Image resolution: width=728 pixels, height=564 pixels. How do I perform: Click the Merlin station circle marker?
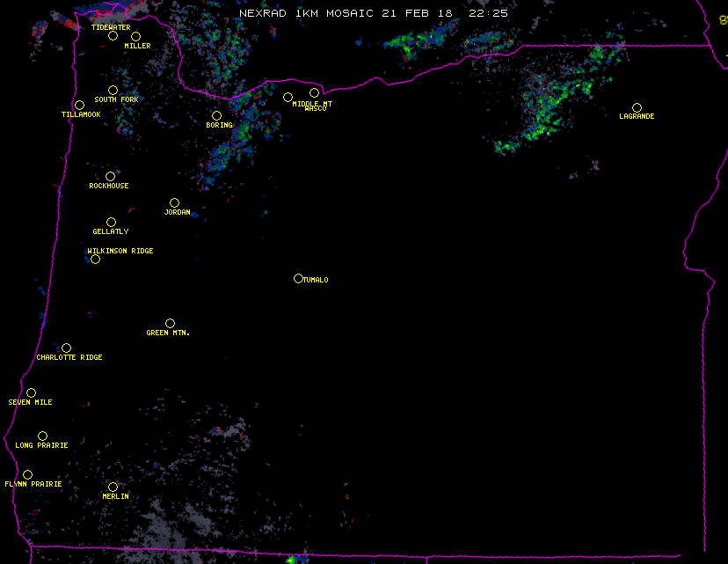[x=113, y=487]
